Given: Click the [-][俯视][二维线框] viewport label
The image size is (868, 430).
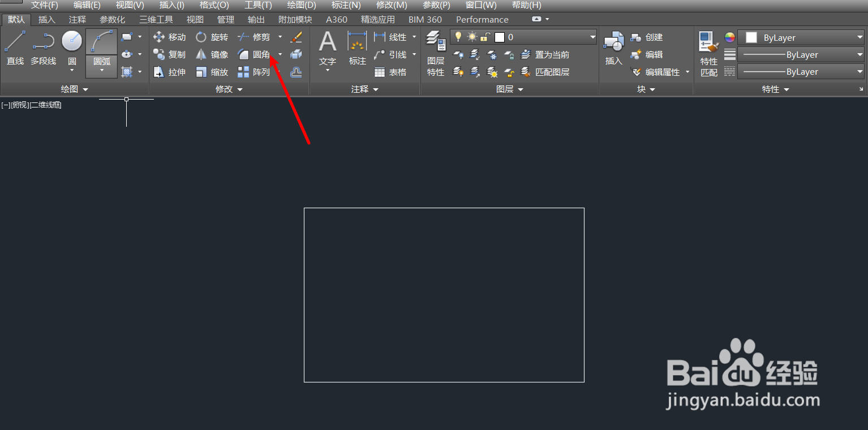Looking at the screenshot, I should 31,105.
